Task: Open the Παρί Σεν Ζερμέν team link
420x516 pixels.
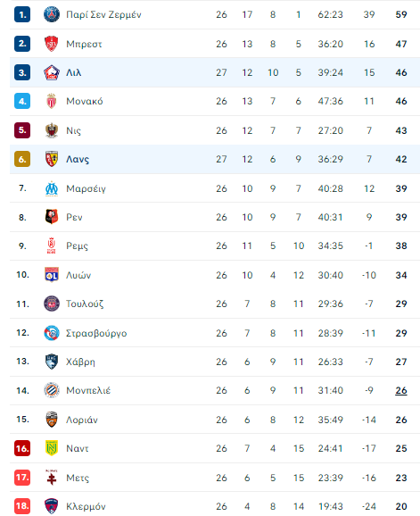Action: point(103,15)
